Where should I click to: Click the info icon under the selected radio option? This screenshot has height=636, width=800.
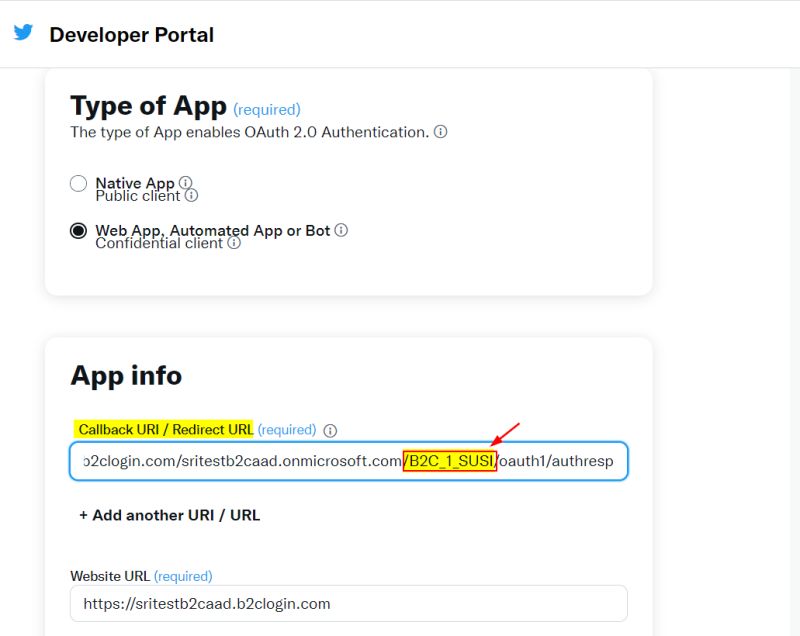(x=233, y=241)
